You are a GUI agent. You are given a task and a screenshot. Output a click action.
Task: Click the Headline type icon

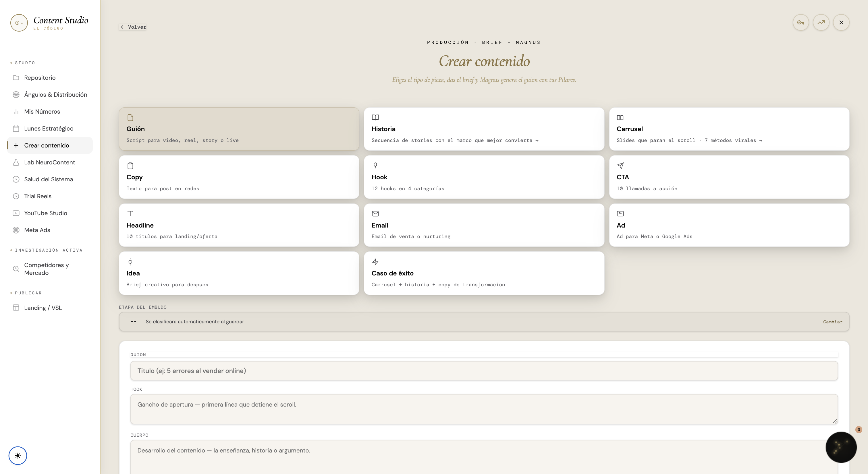pyautogui.click(x=130, y=213)
